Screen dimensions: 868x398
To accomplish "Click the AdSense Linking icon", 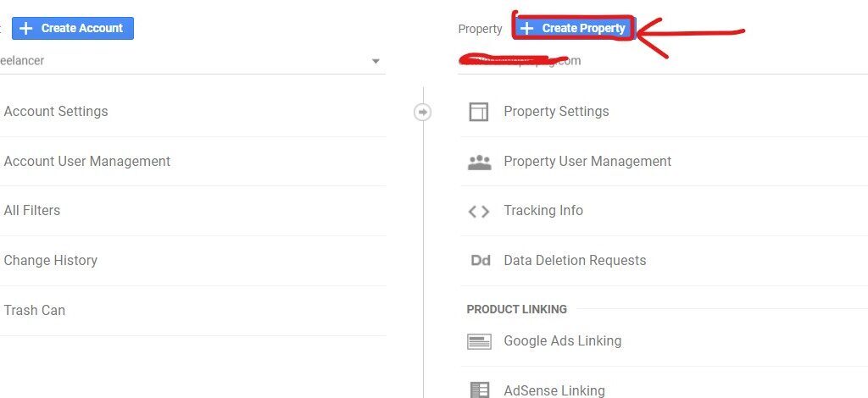I will tap(480, 390).
